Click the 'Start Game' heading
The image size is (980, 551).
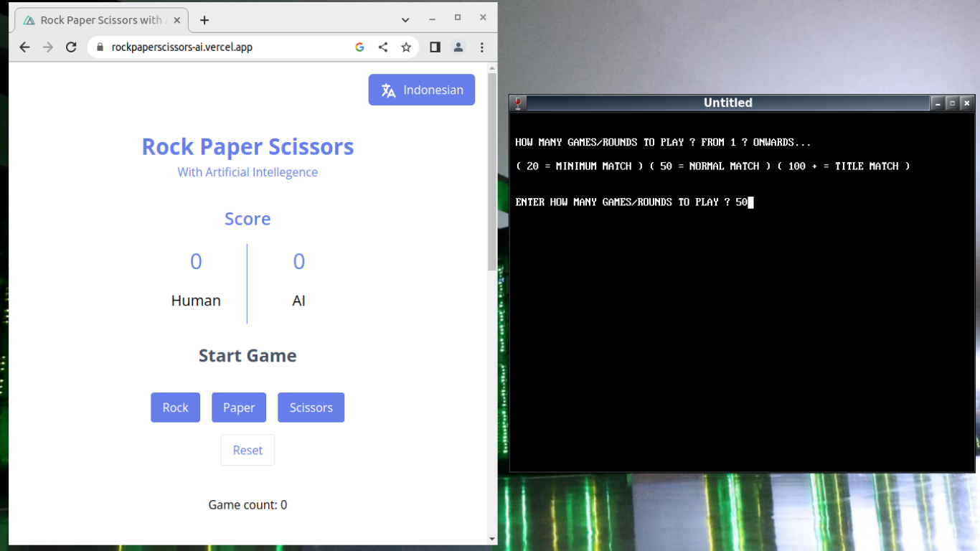tap(248, 356)
